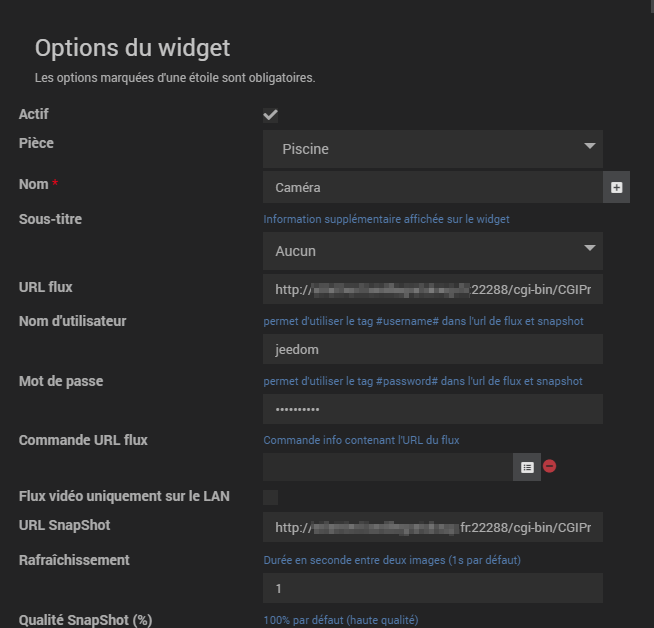Focus the Nom field containing Caméra
The width and height of the screenshot is (654, 628).
[x=433, y=187]
